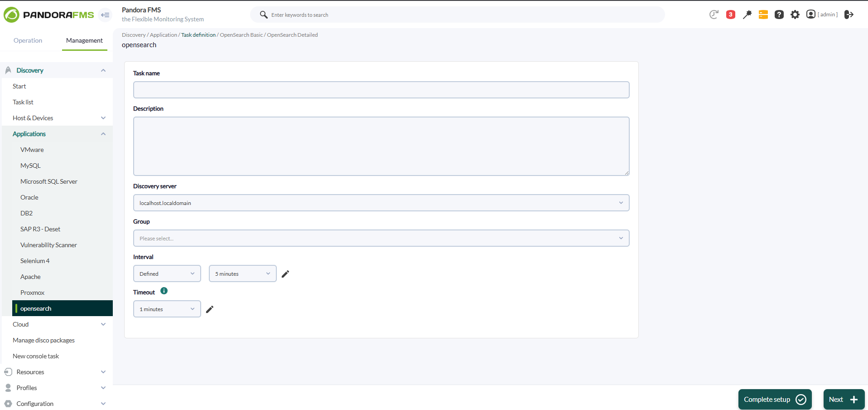Screen dimensions: 868x410
Task: Expand the Resources section chevron
Action: click(103, 372)
